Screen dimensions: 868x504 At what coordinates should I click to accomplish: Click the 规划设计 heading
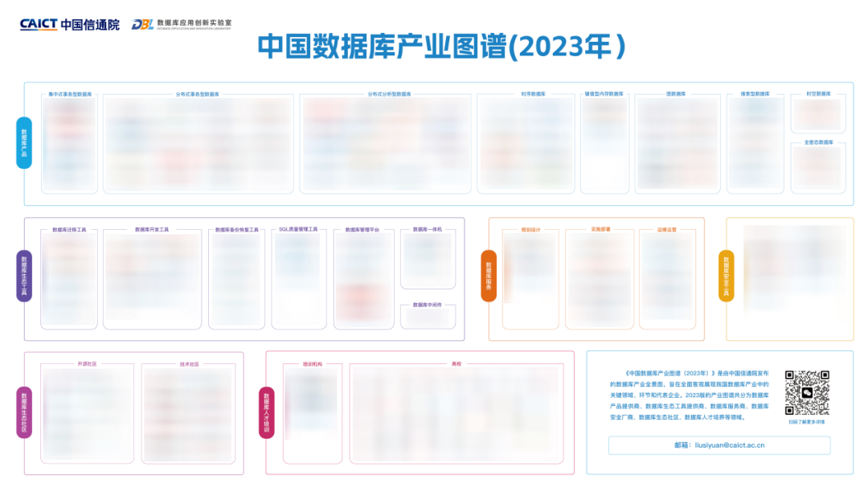(x=530, y=229)
